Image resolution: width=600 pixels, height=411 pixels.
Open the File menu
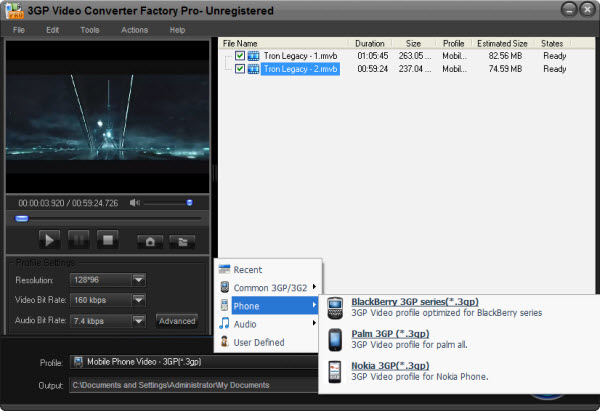click(19, 30)
